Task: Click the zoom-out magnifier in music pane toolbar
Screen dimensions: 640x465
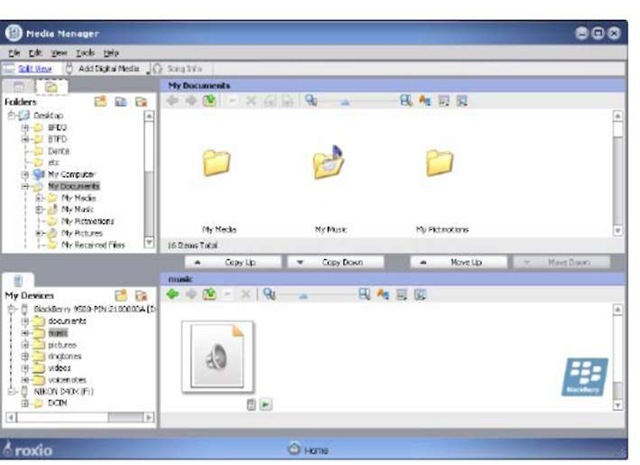Action: tap(269, 294)
